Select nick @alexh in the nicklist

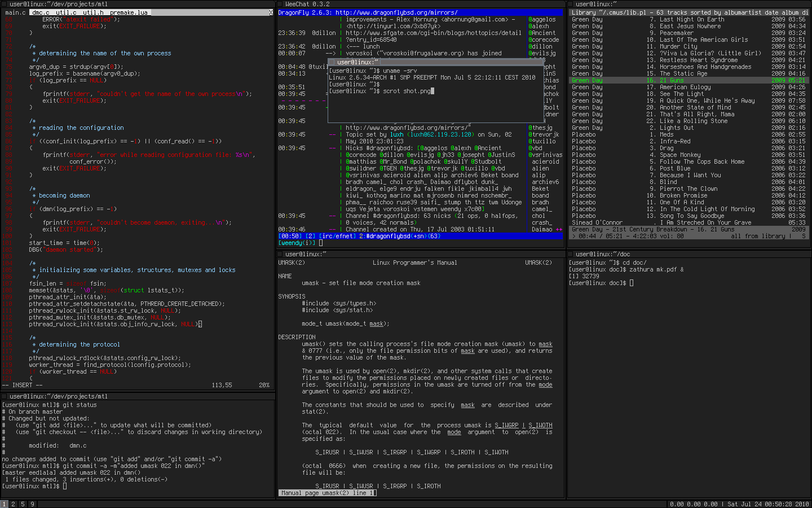point(539,26)
